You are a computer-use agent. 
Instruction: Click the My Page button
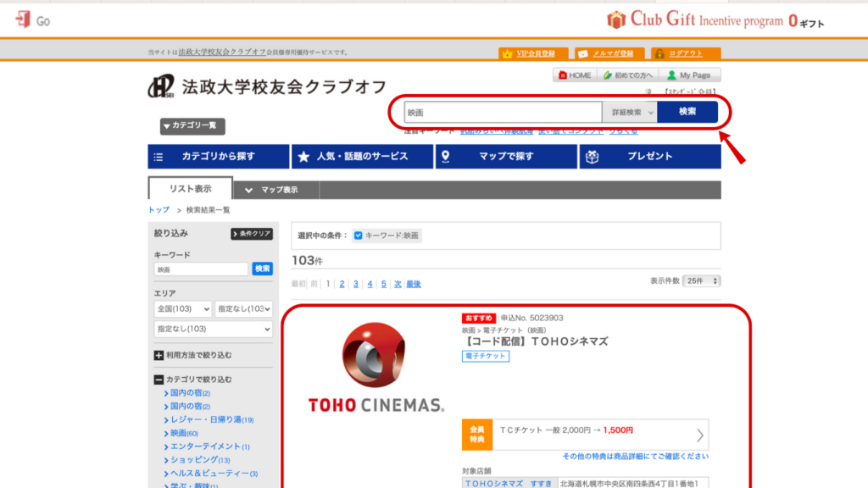tap(689, 75)
